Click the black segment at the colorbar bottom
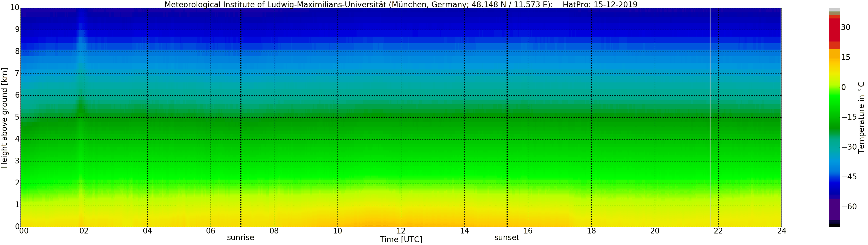868x245 pixels. point(834,225)
